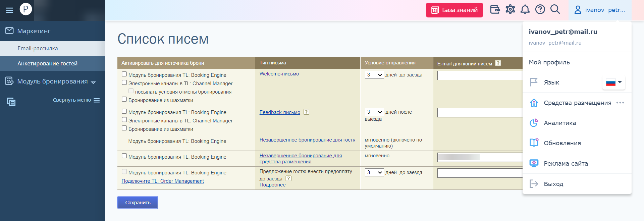Click the hamburger menu icon
This screenshot has height=221, width=644.
pos(10,10)
